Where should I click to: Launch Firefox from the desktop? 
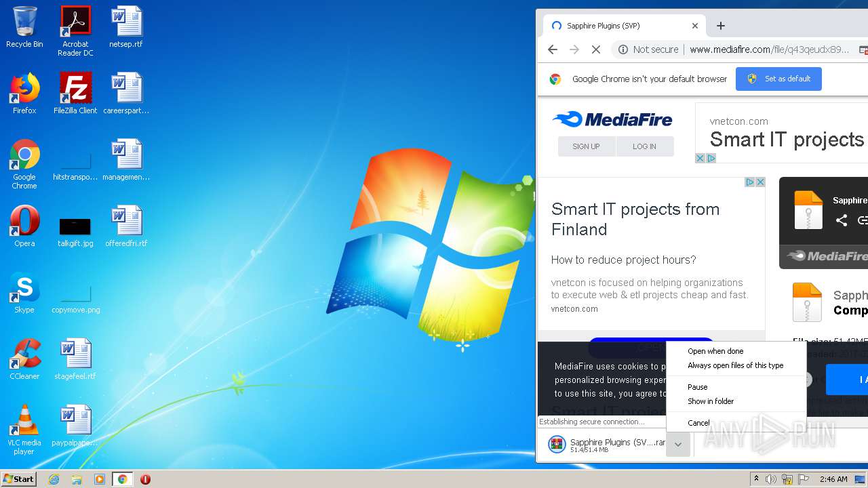coord(24,94)
